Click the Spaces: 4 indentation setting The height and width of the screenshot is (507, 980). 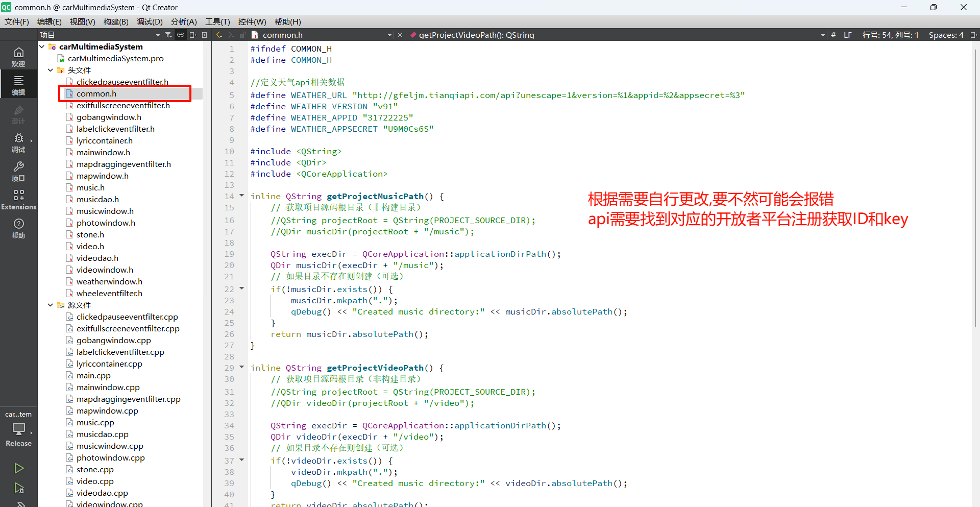click(x=946, y=35)
